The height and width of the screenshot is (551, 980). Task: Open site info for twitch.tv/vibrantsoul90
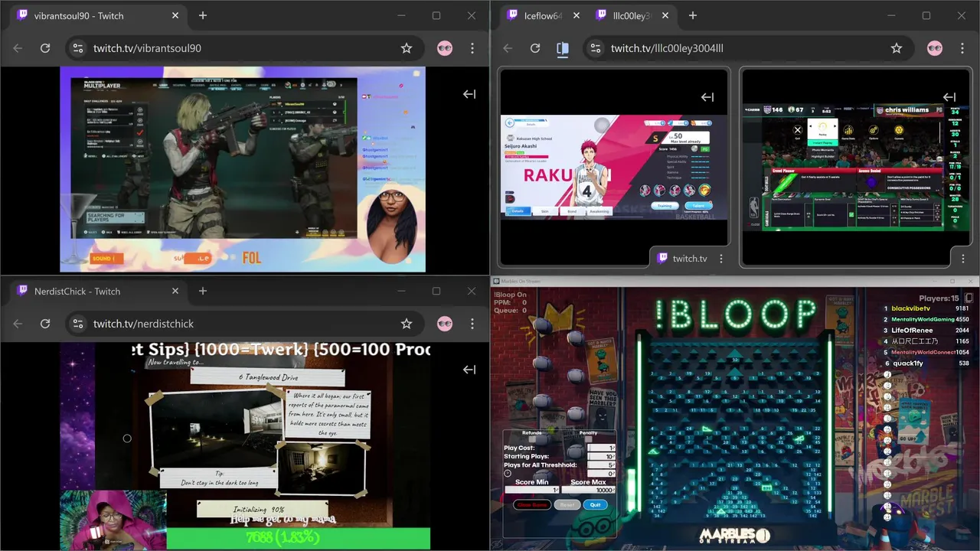tap(77, 48)
